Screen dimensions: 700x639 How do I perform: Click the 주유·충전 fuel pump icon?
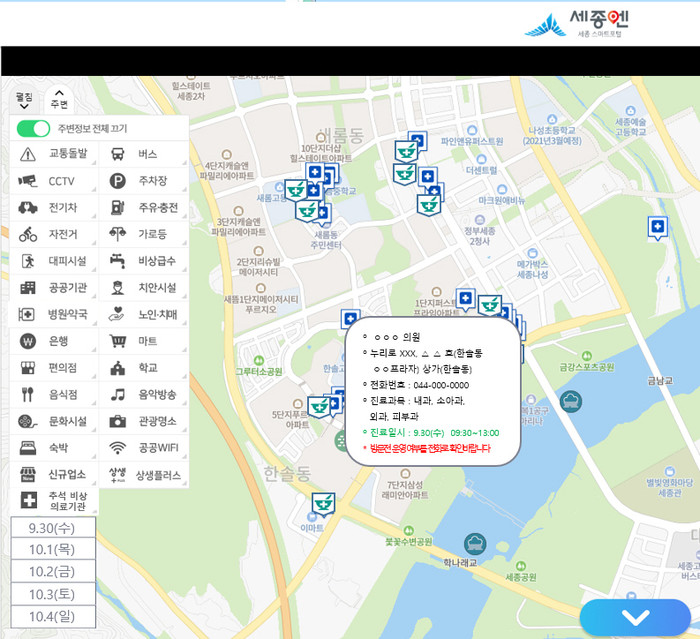[118, 207]
